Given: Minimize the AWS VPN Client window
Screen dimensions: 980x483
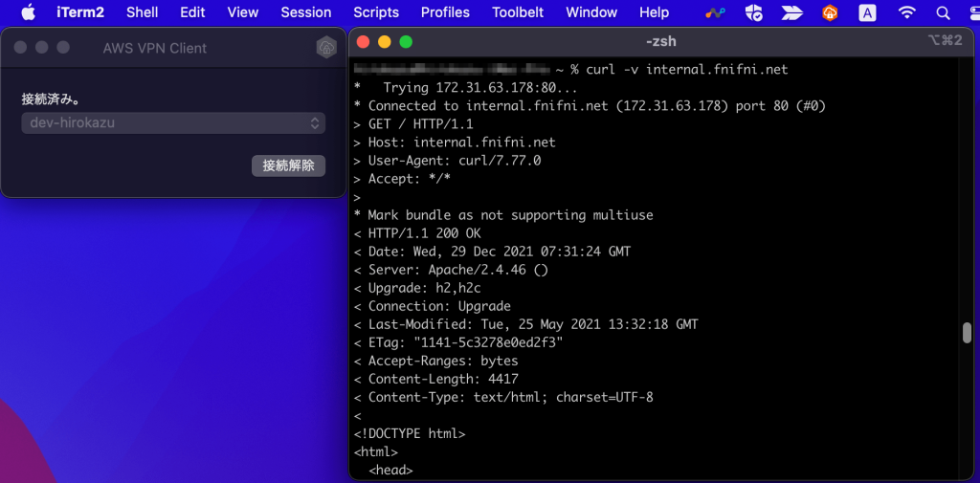Looking at the screenshot, I should (42, 48).
